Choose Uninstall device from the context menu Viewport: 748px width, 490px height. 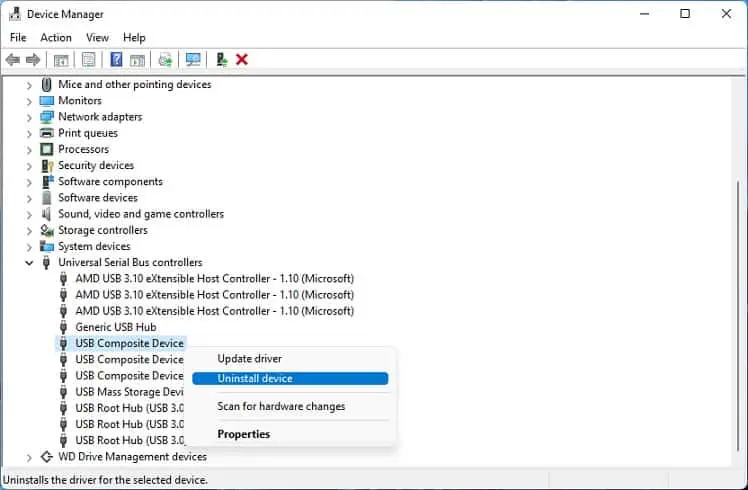[x=290, y=379]
